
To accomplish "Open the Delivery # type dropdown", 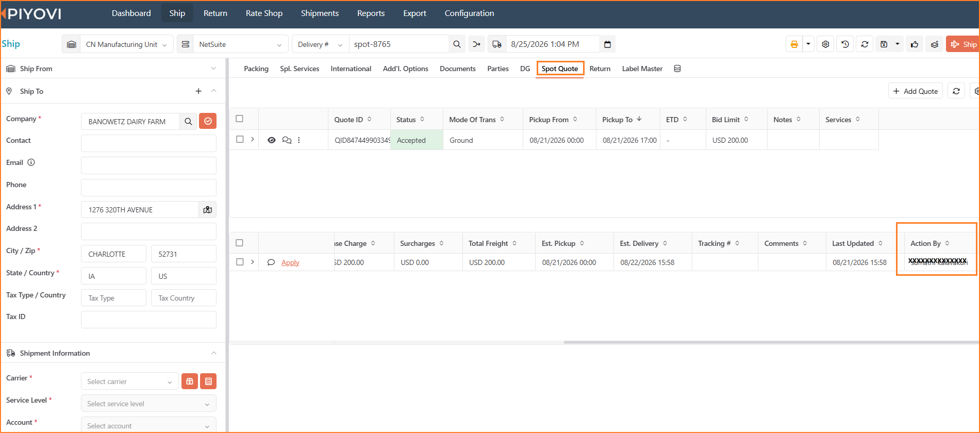I will (320, 44).
